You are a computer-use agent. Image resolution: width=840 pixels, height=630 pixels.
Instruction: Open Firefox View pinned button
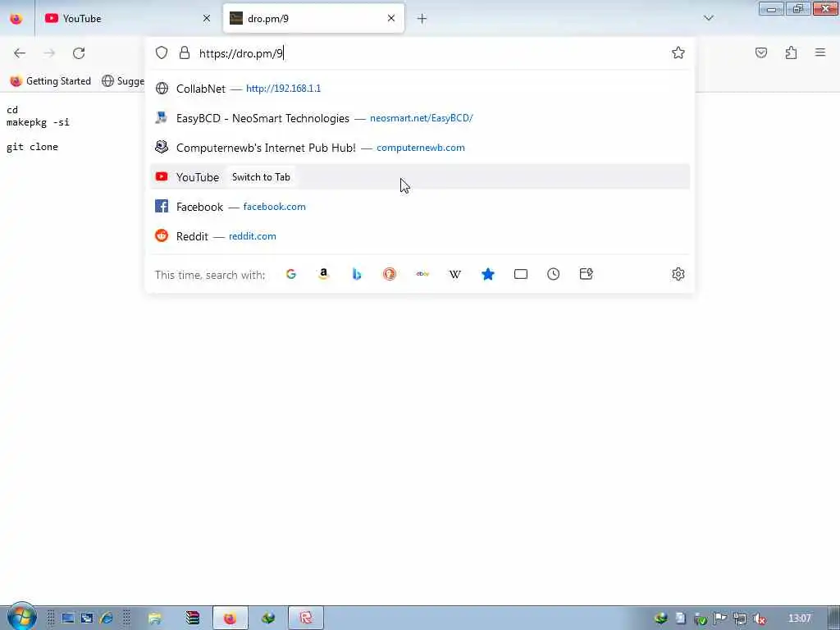point(16,18)
